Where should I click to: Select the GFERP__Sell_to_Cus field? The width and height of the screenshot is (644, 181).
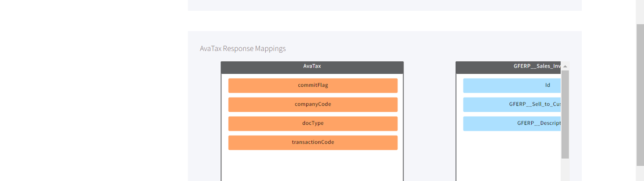click(x=512, y=105)
